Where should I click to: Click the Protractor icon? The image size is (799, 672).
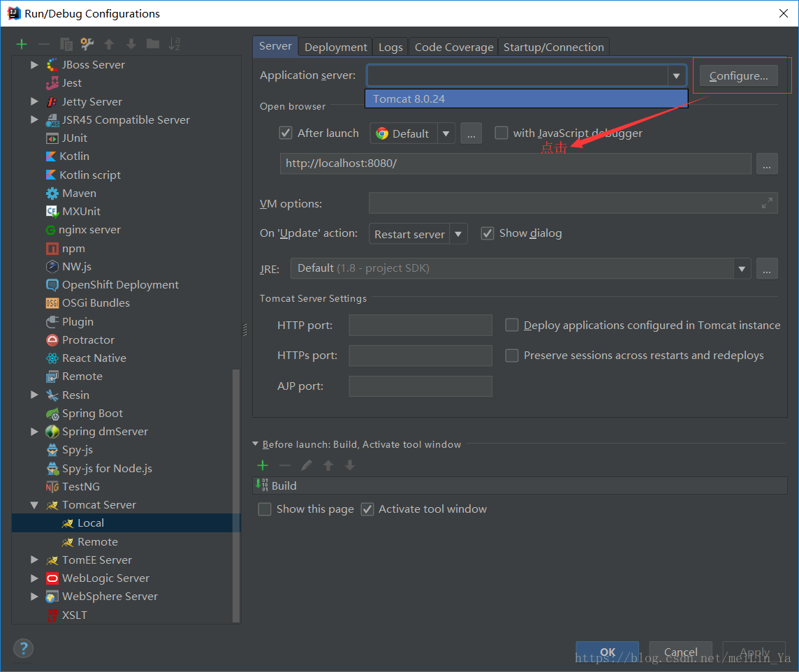[x=52, y=339]
